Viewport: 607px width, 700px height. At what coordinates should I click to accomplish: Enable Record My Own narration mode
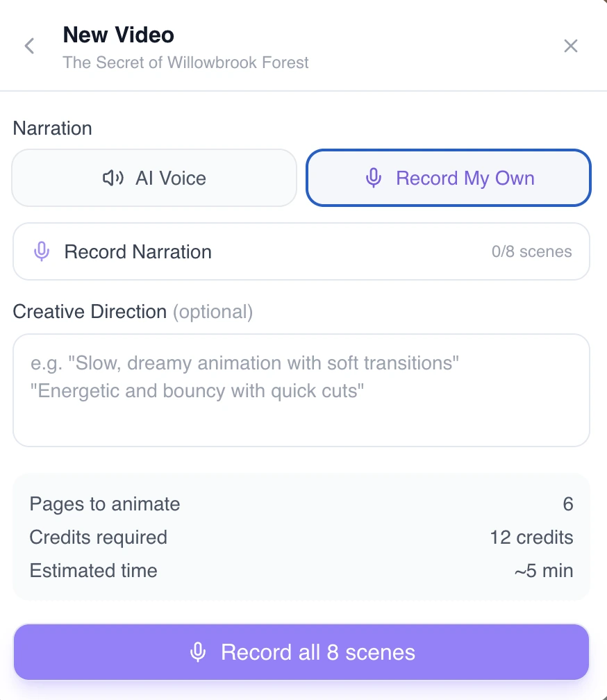coord(448,178)
